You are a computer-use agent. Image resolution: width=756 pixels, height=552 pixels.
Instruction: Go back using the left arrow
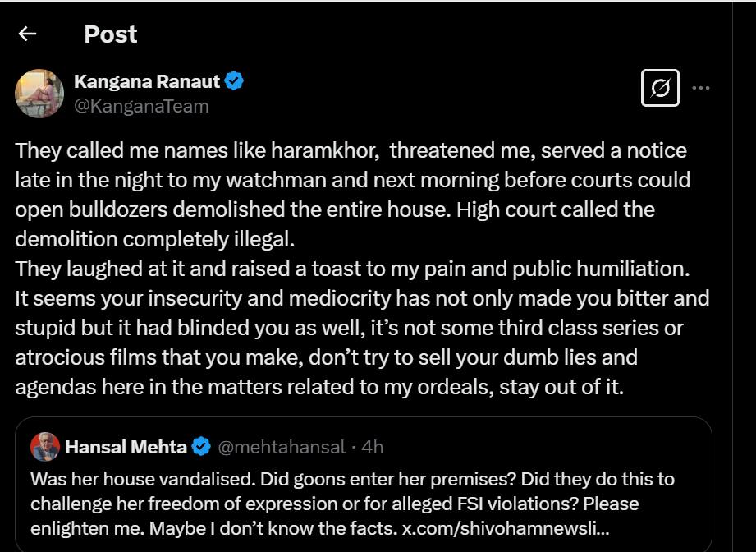pyautogui.click(x=27, y=34)
